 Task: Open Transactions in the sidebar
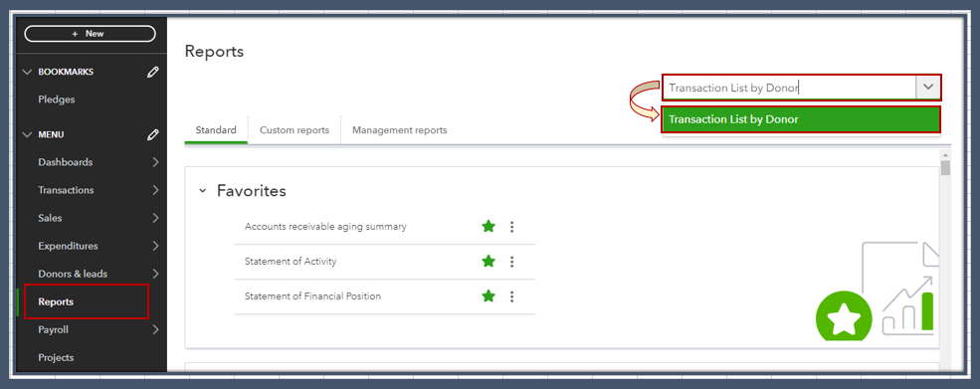(67, 190)
